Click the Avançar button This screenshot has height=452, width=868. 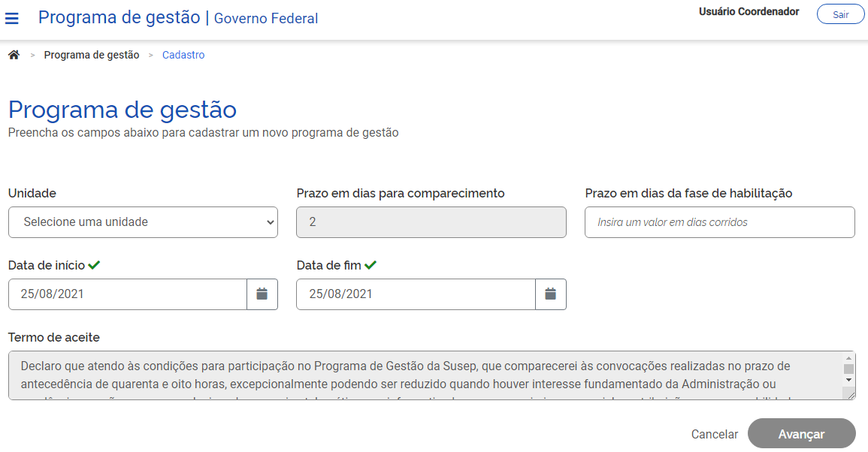click(801, 434)
